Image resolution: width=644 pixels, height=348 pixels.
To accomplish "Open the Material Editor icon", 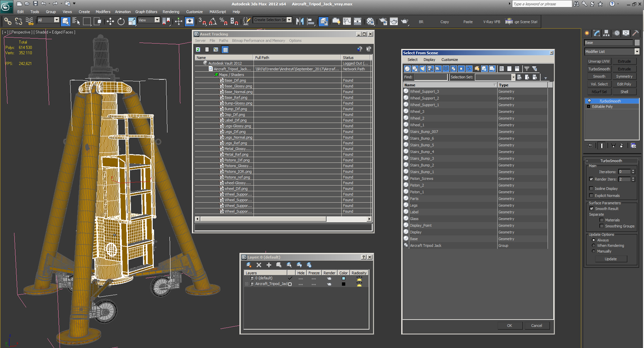I will 370,21.
